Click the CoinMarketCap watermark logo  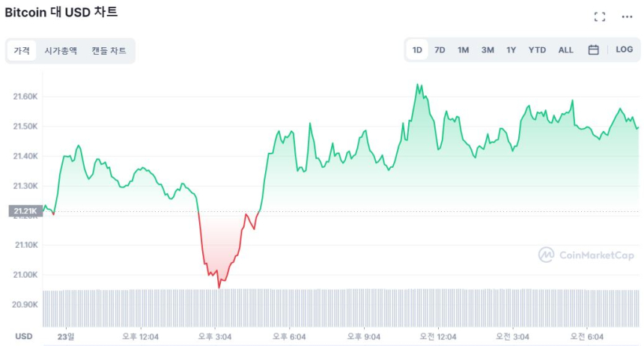pyautogui.click(x=586, y=255)
